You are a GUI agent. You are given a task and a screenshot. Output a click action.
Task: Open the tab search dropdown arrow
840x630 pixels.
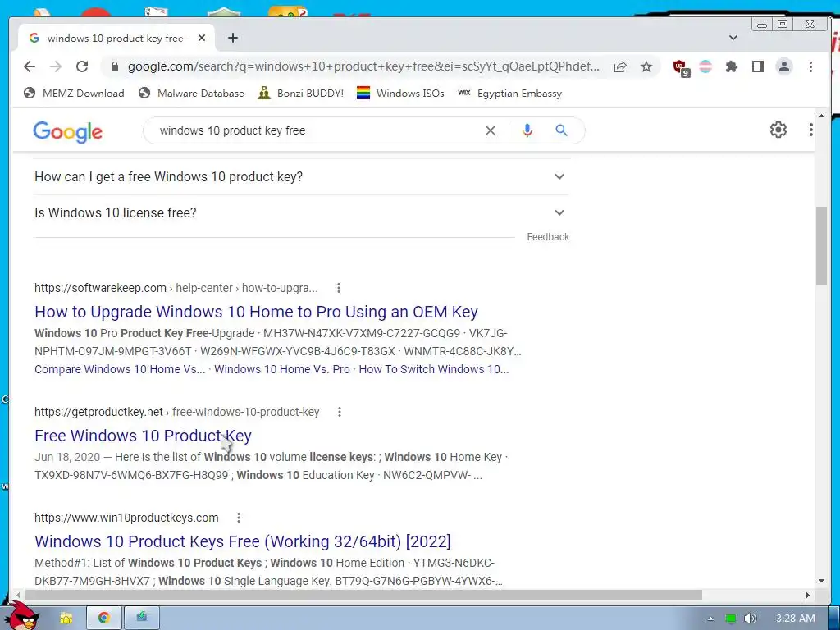733,38
